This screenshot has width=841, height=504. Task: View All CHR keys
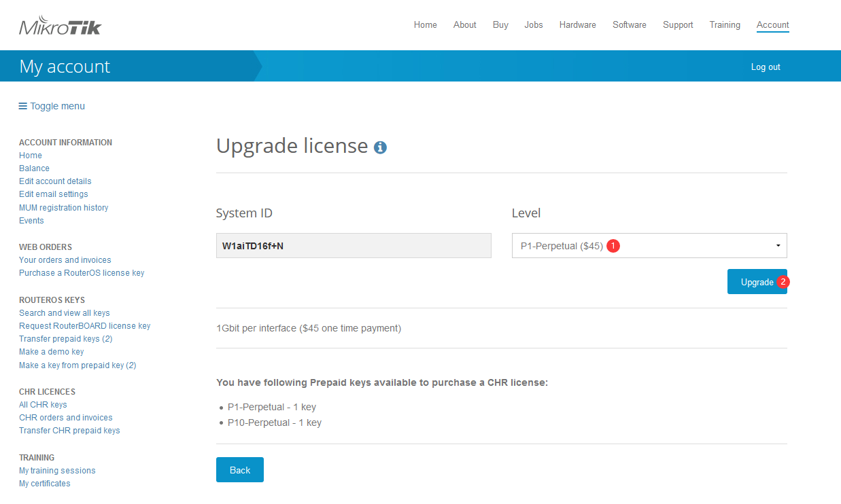tap(43, 405)
